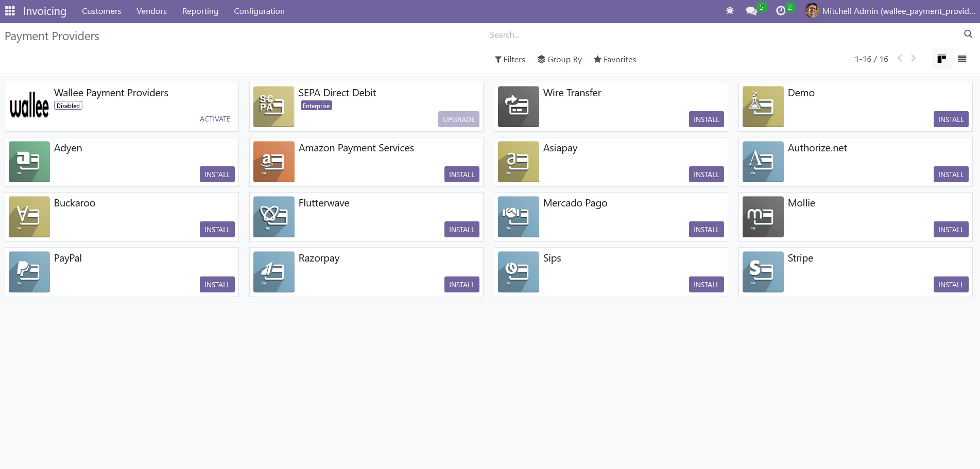The height and width of the screenshot is (469, 980).
Task: Activate Wallee Payment Providers
Action: [215, 119]
